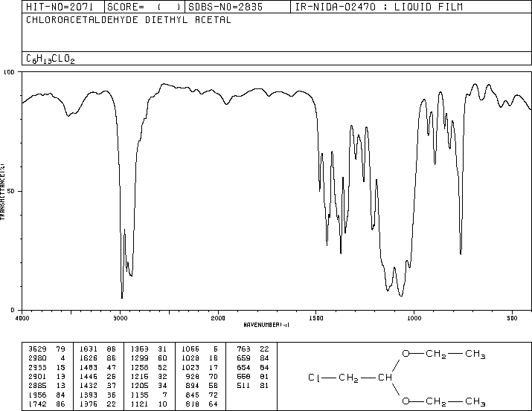Select the lower CH3 group in the structure
Screen dimensions: 532x411
[475, 402]
